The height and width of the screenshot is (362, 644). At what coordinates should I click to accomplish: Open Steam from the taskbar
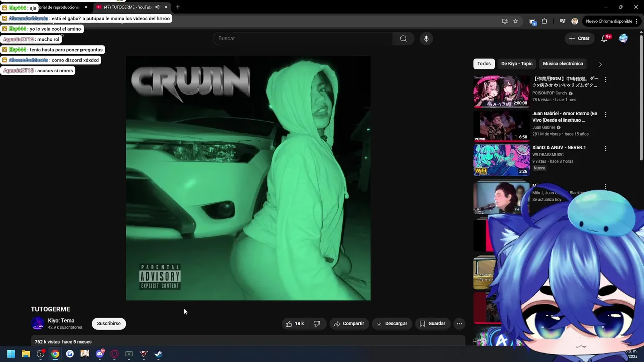coord(158,354)
